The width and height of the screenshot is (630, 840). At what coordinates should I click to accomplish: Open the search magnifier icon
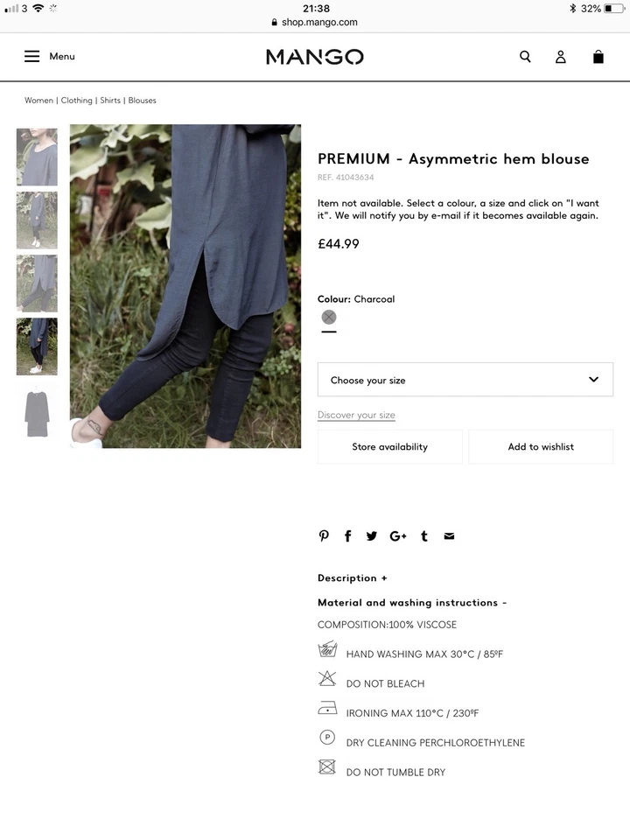coord(525,57)
